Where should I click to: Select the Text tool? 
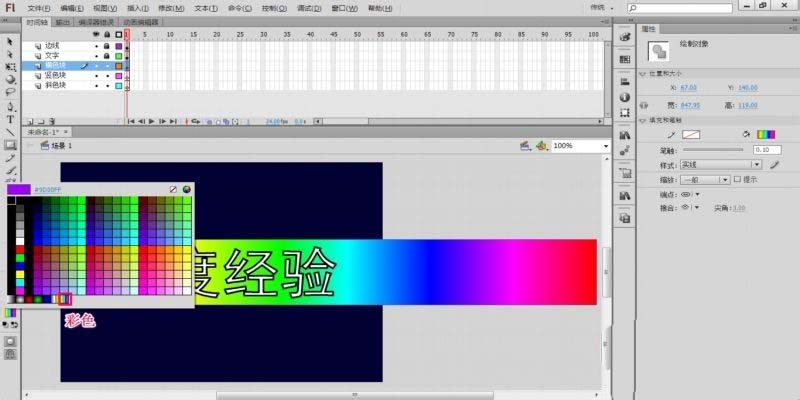pos(10,119)
